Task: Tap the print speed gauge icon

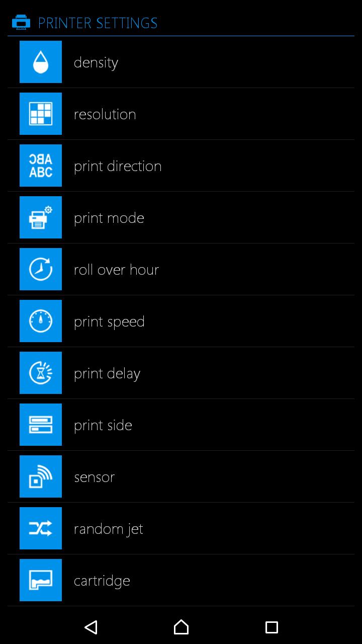Action: [x=41, y=321]
